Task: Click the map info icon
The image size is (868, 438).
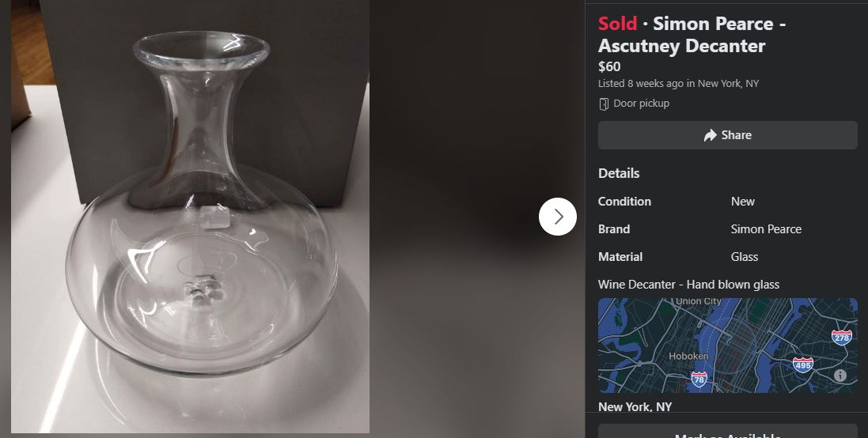Action: click(x=840, y=376)
